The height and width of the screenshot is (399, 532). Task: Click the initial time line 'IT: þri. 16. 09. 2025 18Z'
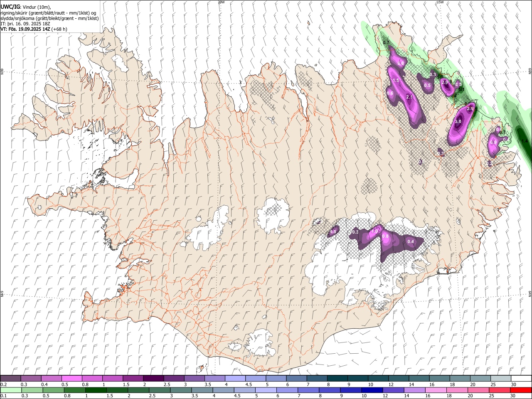pyautogui.click(x=26, y=24)
